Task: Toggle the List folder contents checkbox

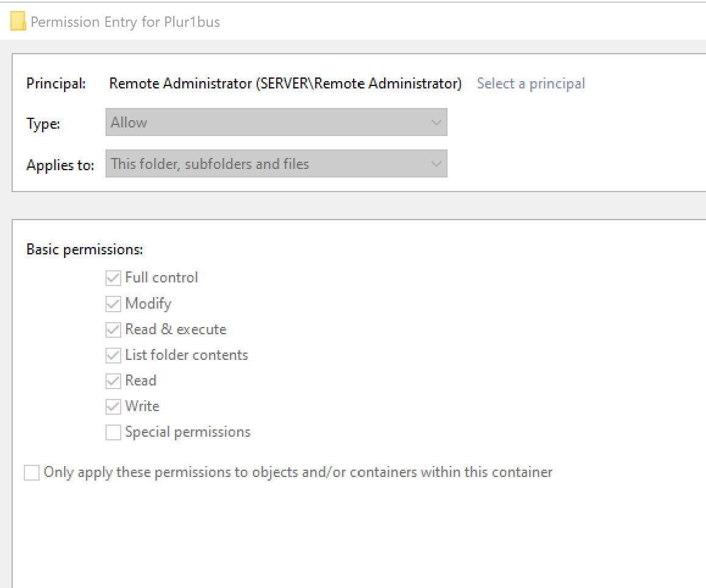Action: [x=113, y=355]
